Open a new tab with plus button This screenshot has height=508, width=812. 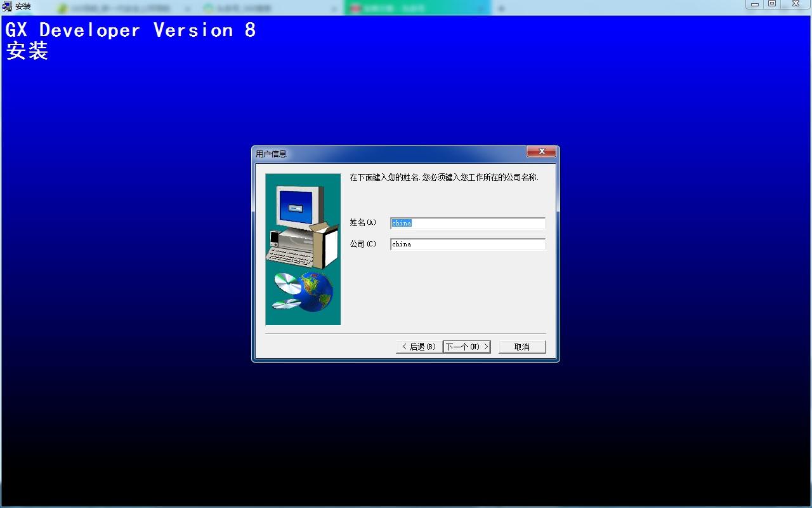(x=501, y=8)
